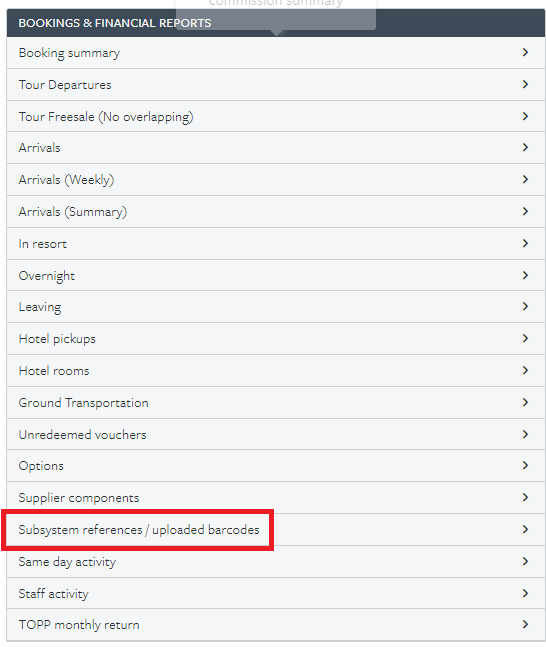Open Supplier components report
Image resolution: width=546 pixels, height=647 pixels.
click(276, 497)
